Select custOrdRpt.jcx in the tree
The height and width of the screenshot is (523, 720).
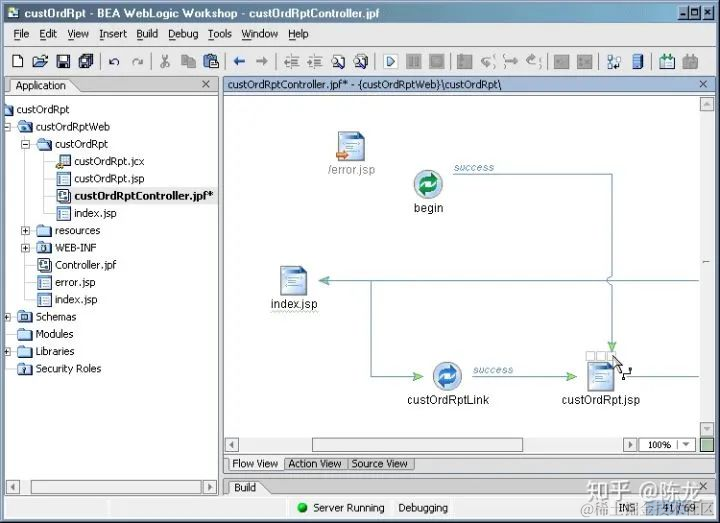[109, 161]
